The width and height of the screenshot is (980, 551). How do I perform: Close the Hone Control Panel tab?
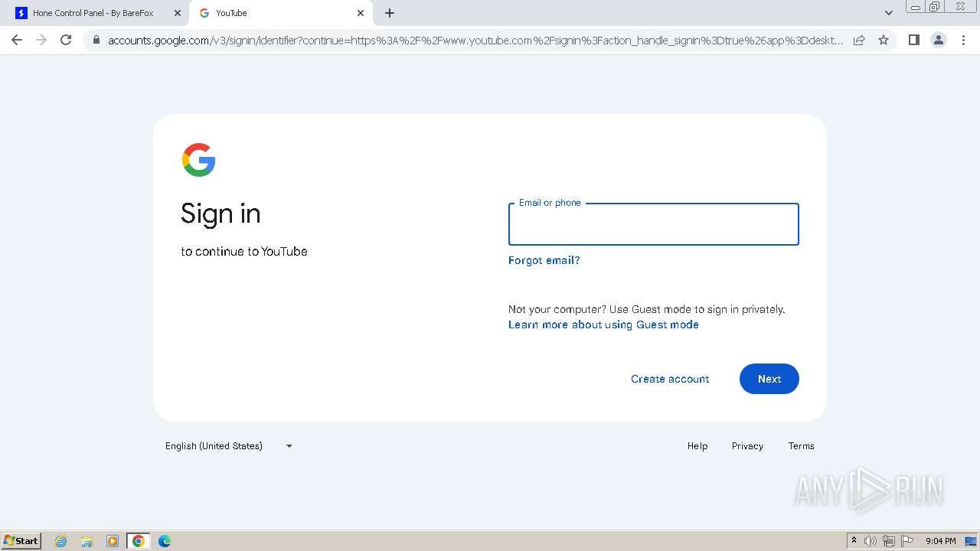point(178,13)
